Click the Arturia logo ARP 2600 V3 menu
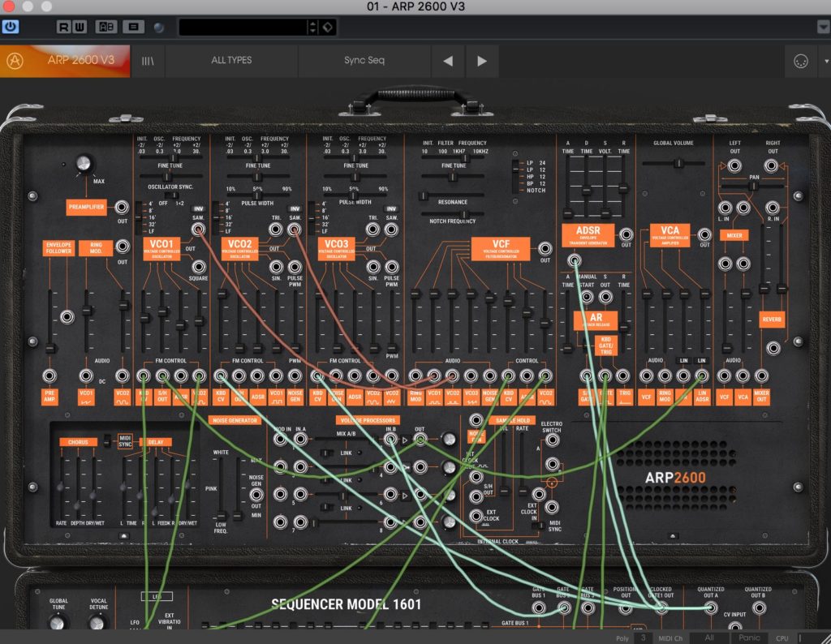Screen dimensions: 831x644 [x=65, y=60]
